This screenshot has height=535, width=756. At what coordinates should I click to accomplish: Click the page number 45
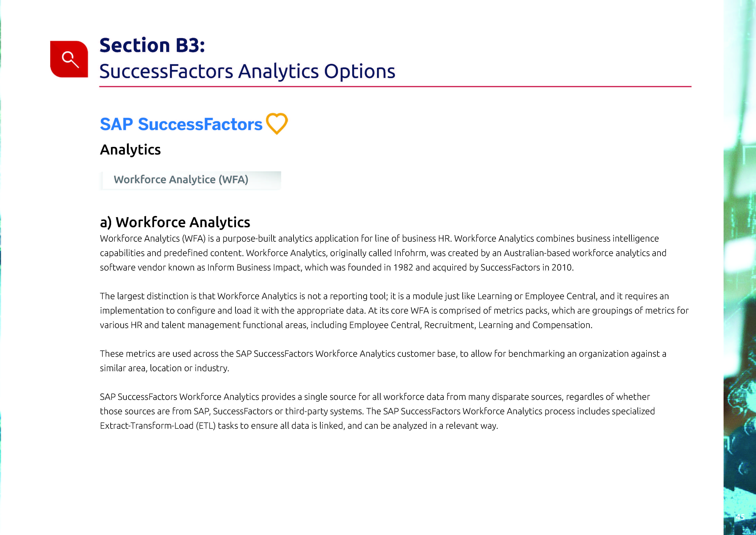740,517
